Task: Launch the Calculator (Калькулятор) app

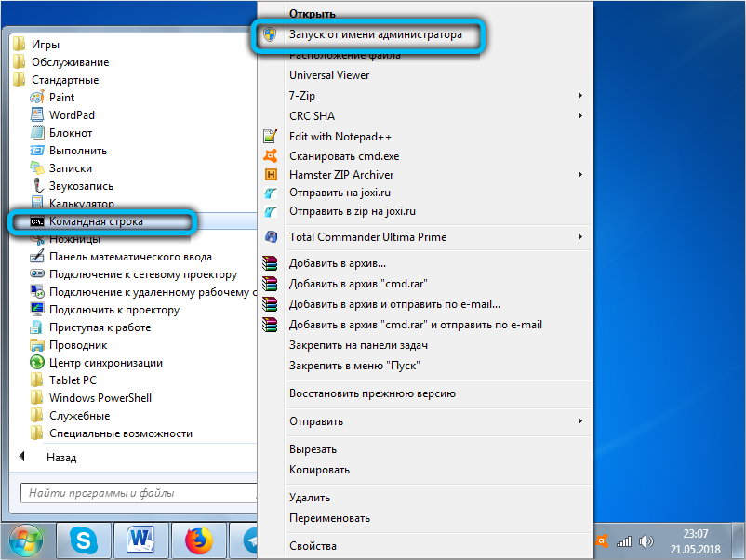Action: (x=81, y=203)
